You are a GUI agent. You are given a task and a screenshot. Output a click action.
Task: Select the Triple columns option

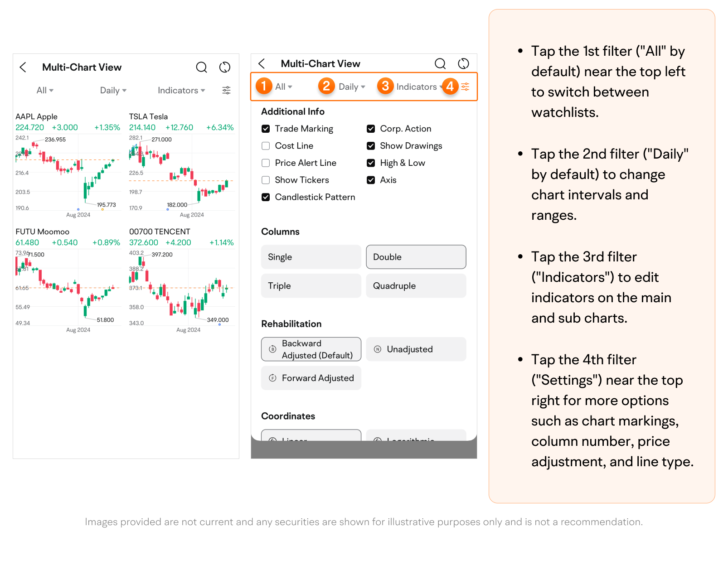(311, 285)
